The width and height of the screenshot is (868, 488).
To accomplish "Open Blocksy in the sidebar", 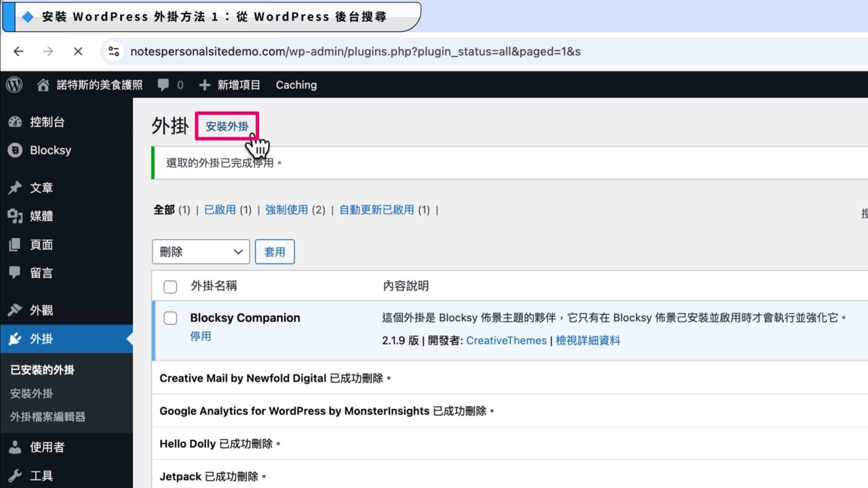I will click(50, 150).
